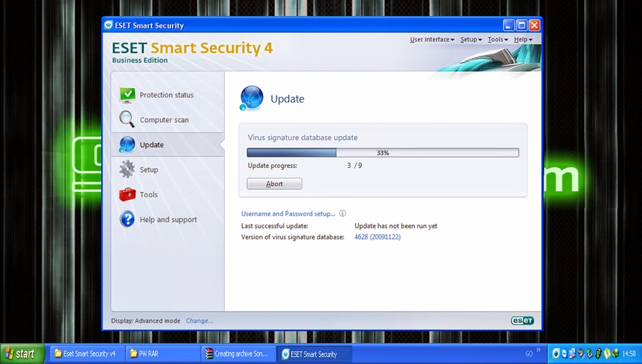This screenshot has height=364, width=642.
Task: Click the large Update globe header icon
Action: pos(251,98)
